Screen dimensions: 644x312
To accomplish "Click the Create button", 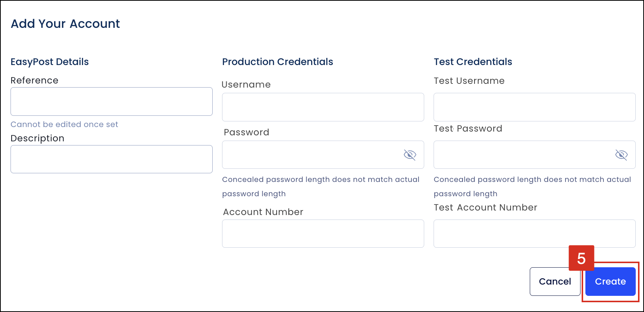I will pos(610,282).
